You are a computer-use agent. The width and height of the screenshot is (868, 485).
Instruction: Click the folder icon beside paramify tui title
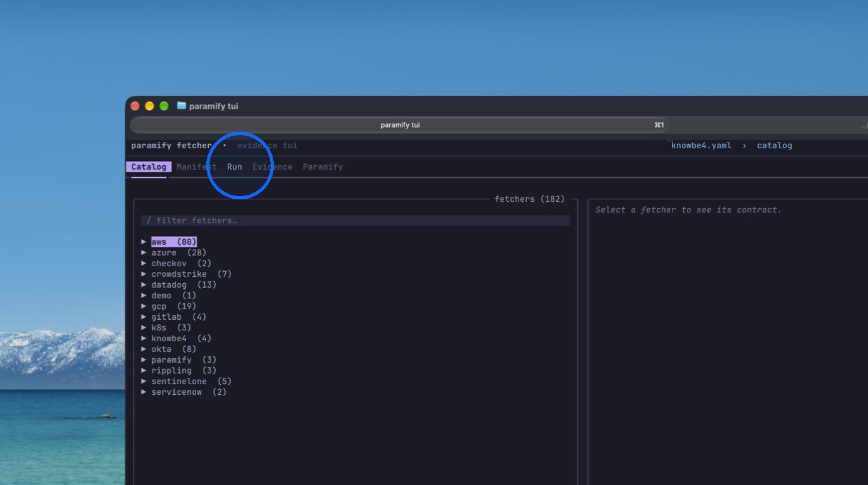tap(182, 106)
